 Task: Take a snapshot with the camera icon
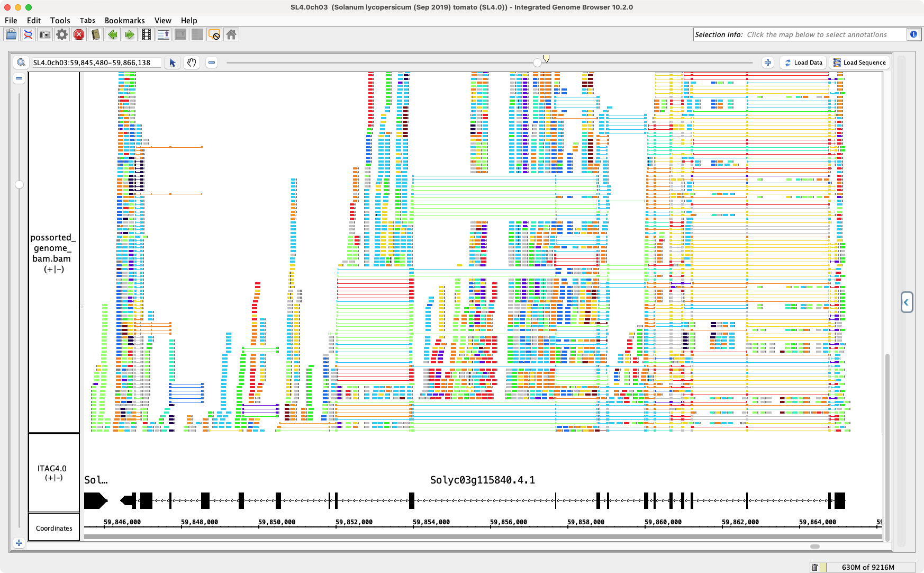(x=45, y=35)
